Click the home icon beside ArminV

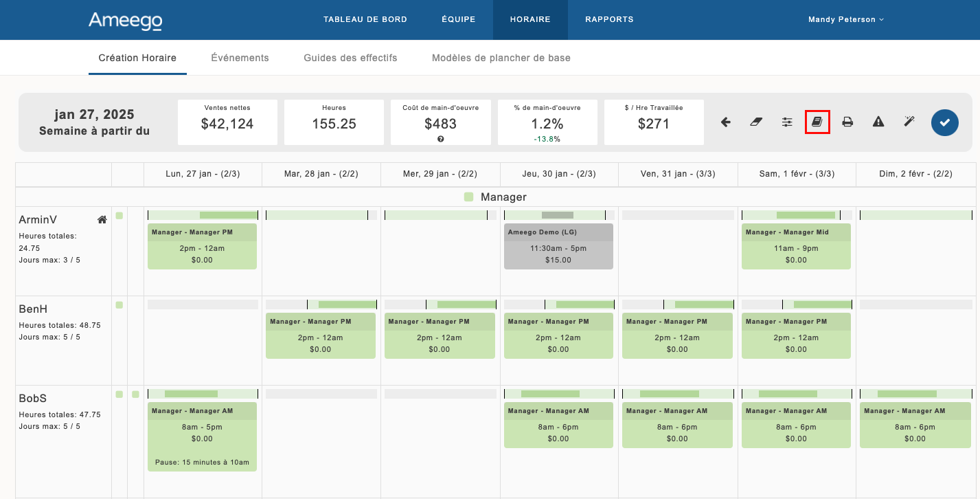click(x=102, y=220)
